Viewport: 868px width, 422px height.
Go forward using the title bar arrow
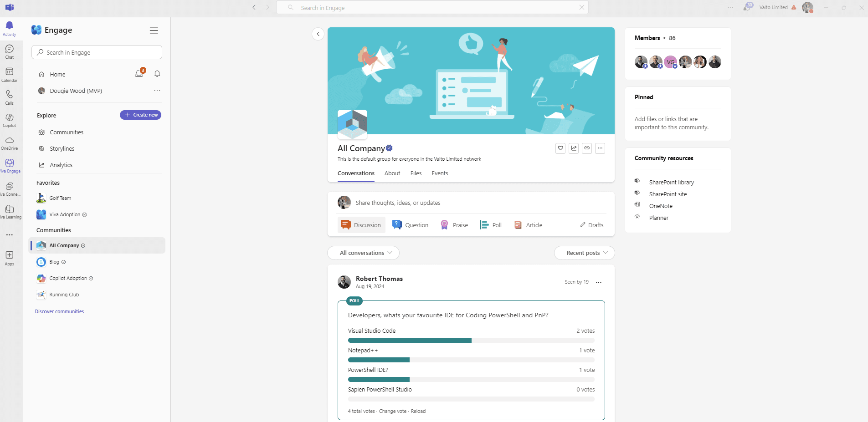[x=268, y=7]
